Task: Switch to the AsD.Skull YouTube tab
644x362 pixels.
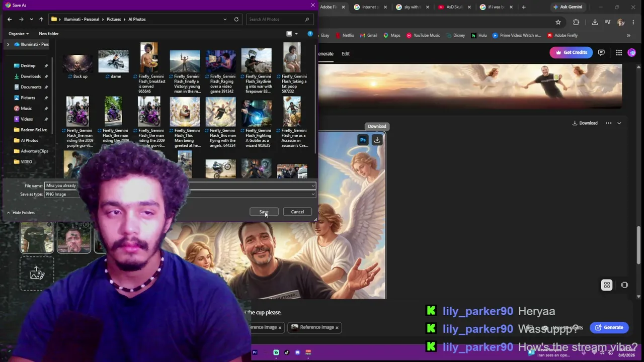Action: 454,7
